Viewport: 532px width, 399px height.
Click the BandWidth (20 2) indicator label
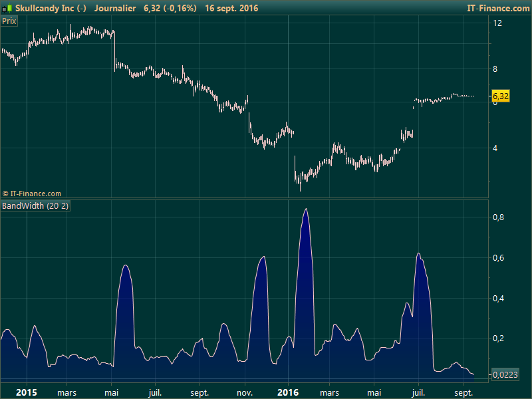click(x=35, y=206)
